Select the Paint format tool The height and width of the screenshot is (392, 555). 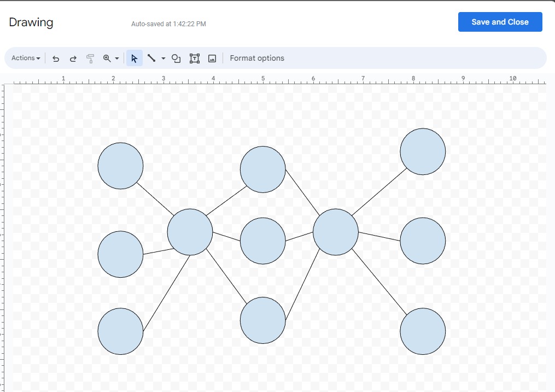tap(90, 58)
